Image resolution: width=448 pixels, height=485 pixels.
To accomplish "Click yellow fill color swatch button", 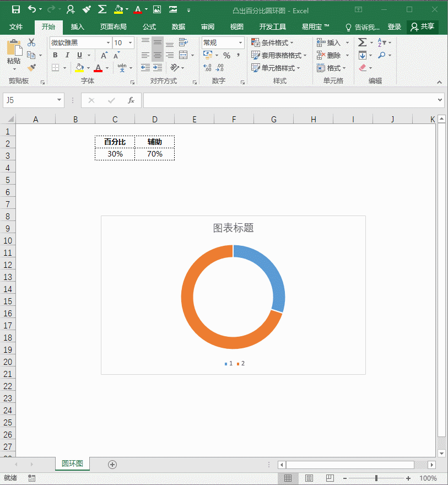I will pyautogui.click(x=79, y=68).
